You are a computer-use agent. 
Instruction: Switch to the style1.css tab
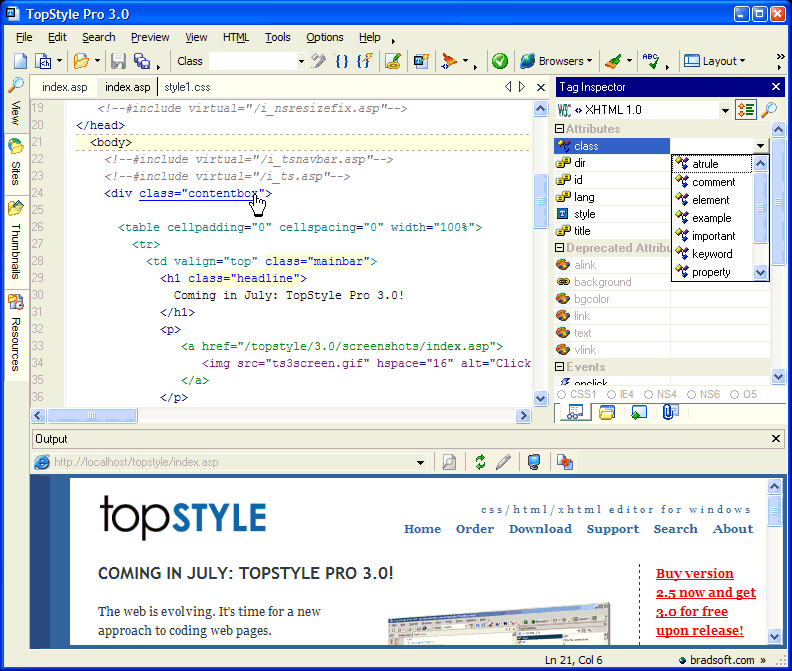(187, 87)
